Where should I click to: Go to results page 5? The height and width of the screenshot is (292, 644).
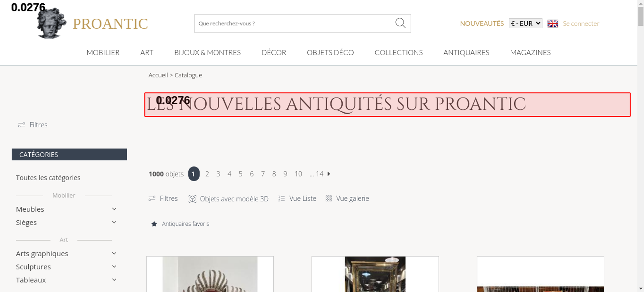tap(241, 174)
